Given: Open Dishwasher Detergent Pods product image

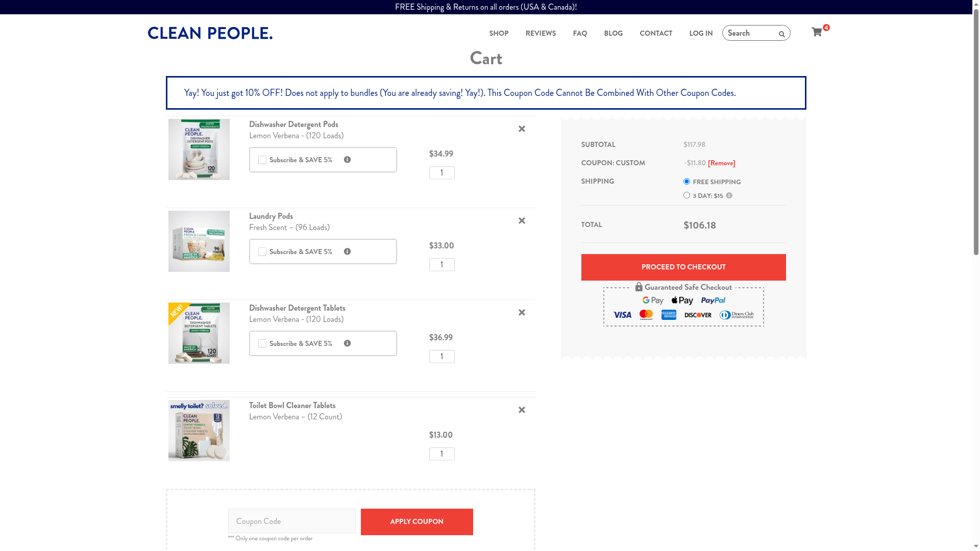Looking at the screenshot, I should [x=199, y=149].
